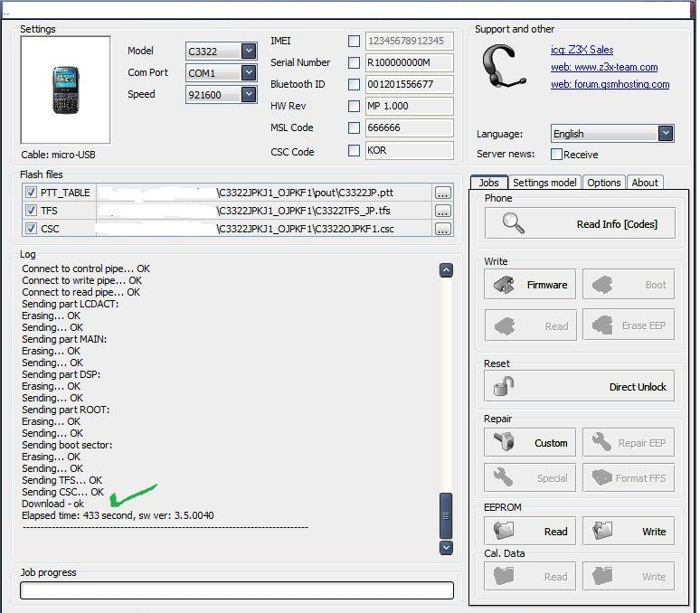
Task: Toggle the HW Rev checkbox
Action: [354, 106]
